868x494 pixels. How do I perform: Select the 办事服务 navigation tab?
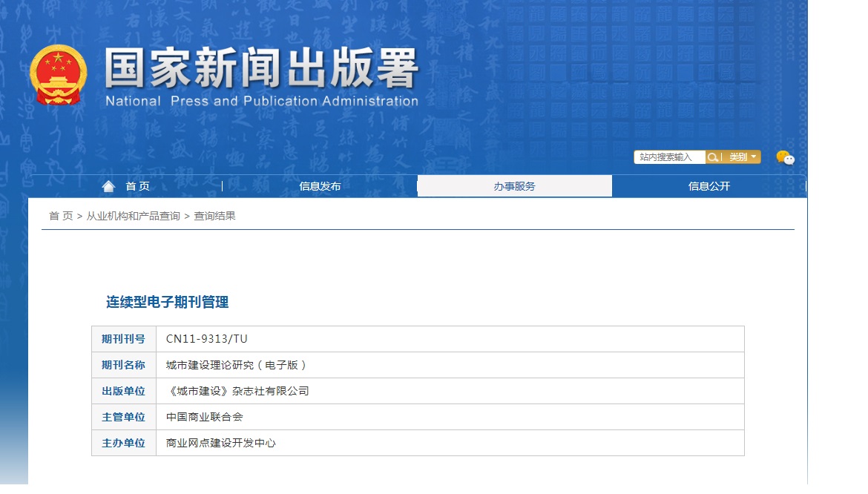[x=514, y=186]
